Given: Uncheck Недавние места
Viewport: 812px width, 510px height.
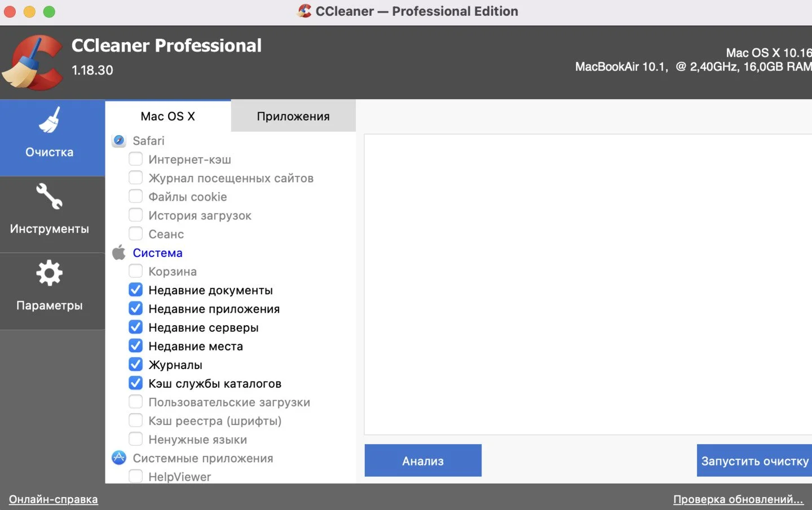Looking at the screenshot, I should pyautogui.click(x=135, y=345).
